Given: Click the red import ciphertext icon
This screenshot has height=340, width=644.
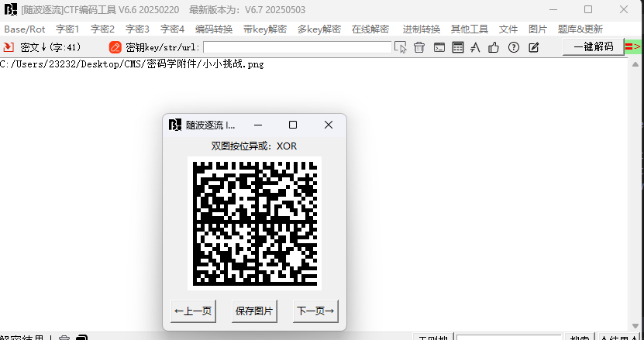Looking at the screenshot, I should 9,47.
